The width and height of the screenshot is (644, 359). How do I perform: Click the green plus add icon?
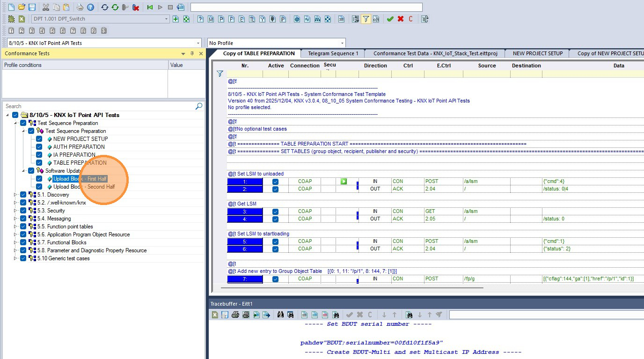(176, 19)
